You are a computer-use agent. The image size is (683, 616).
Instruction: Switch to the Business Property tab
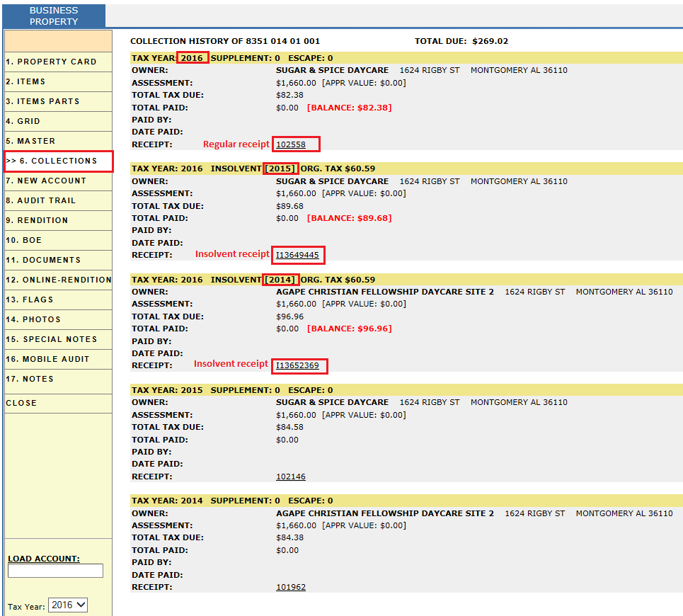pyautogui.click(x=54, y=16)
